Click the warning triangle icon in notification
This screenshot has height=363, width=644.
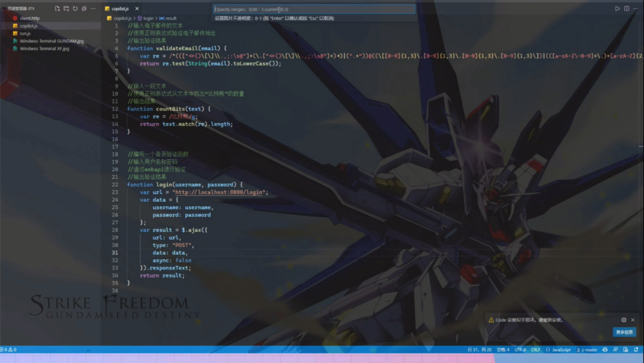[491, 320]
